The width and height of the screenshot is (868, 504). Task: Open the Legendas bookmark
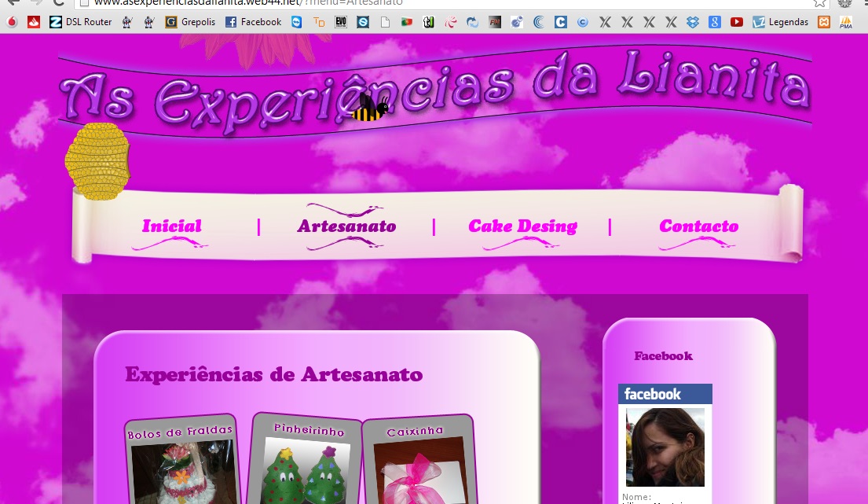pyautogui.click(x=781, y=22)
